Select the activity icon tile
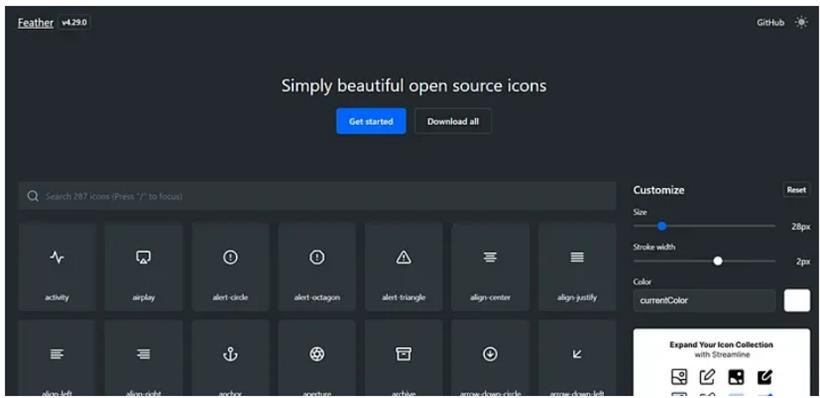 57,267
